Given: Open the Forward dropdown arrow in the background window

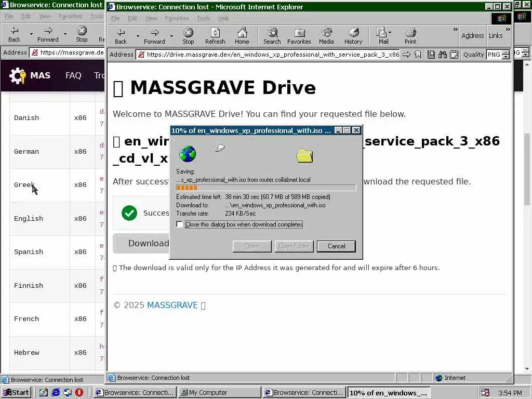Looking at the screenshot, I should 65,34.
